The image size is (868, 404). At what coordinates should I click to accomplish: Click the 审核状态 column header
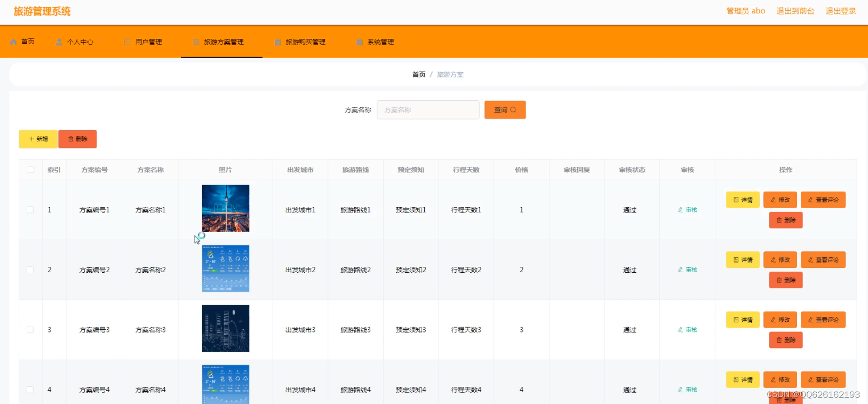[632, 170]
